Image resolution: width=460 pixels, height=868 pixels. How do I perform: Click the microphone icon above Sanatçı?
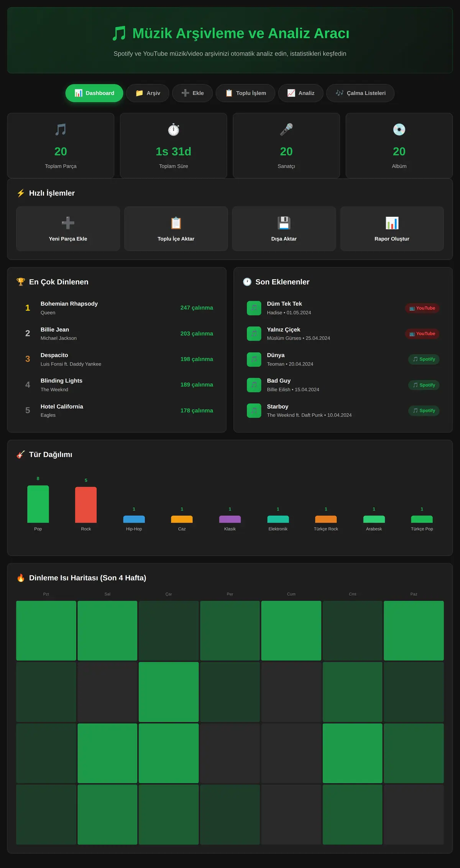click(286, 130)
